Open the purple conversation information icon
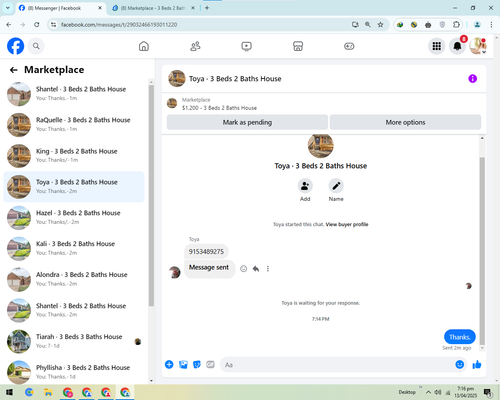Screen dimensions: 500x400 point(473,79)
